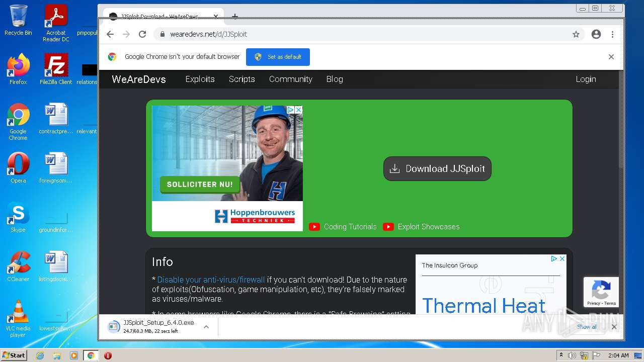Screen dimensions: 644x362
Task: Close the downloads bar
Action: coord(614,327)
